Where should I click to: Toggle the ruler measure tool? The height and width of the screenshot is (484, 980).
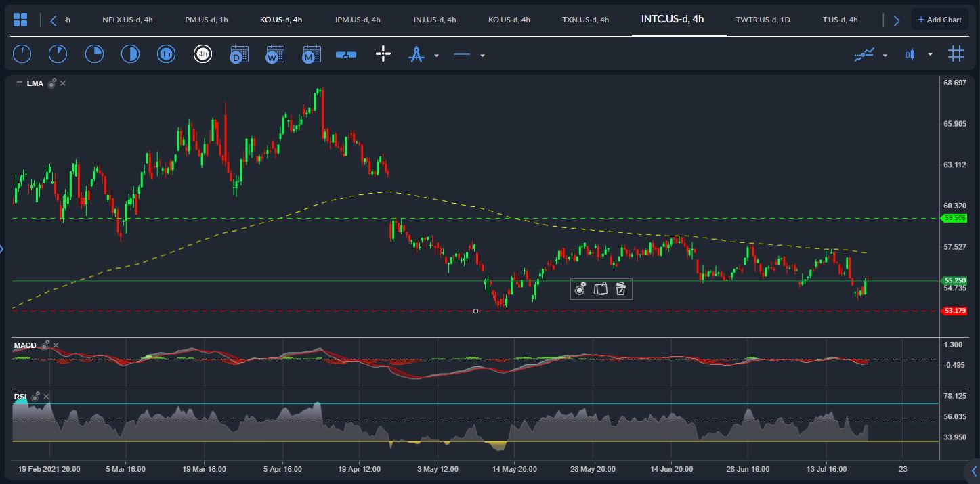[x=346, y=54]
